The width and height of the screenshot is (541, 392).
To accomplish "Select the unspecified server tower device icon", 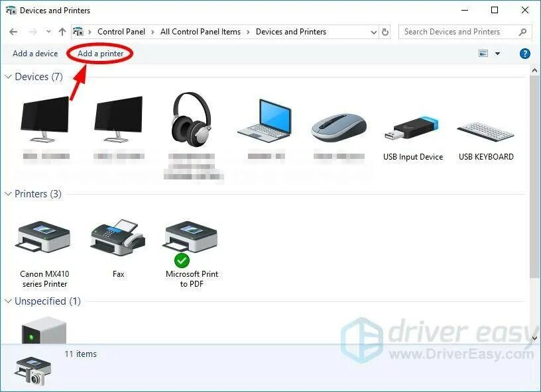I will click(44, 330).
